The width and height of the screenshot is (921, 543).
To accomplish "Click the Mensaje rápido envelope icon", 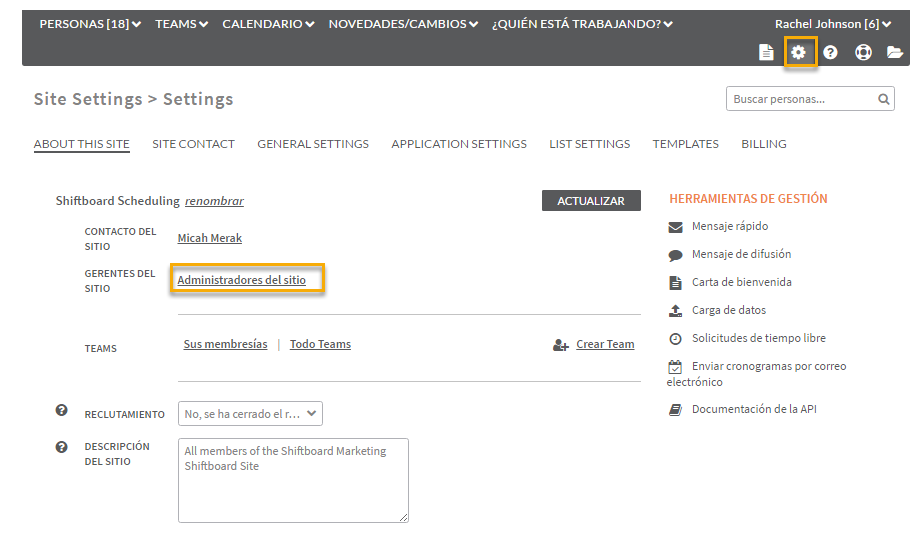I will (x=675, y=227).
